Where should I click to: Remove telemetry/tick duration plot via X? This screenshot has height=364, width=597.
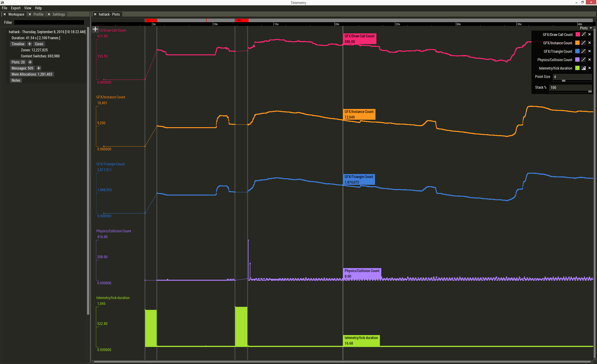point(590,68)
